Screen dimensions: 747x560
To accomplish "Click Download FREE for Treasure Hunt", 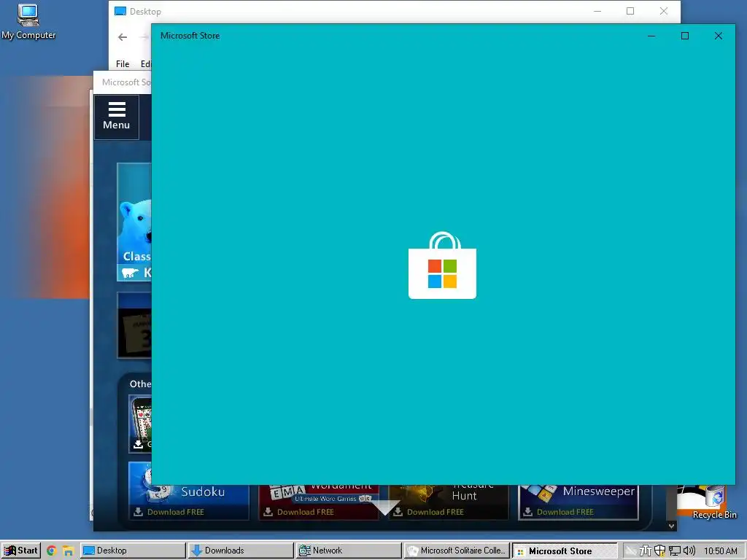I will [435, 512].
